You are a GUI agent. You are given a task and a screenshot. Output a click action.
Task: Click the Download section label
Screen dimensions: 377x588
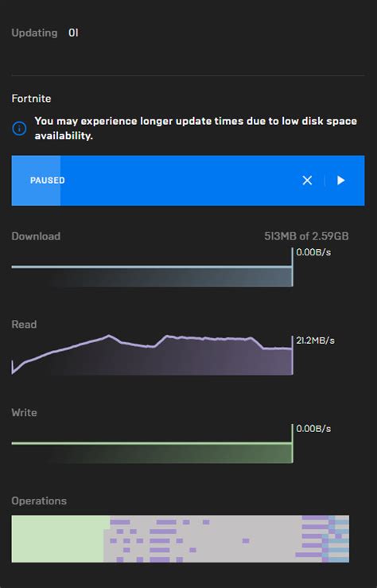[x=36, y=236]
